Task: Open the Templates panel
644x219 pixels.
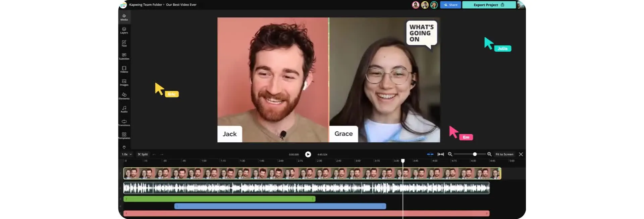Action: (124, 136)
